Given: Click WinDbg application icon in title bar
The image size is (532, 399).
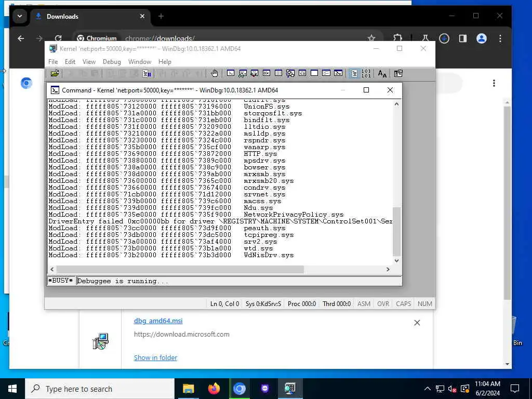Looking at the screenshot, I should tap(53, 48).
